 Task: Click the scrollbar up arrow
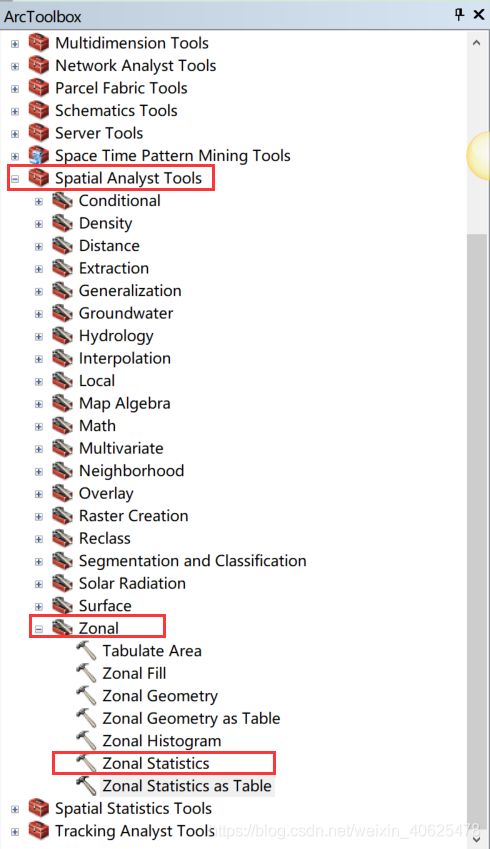[x=476, y=42]
